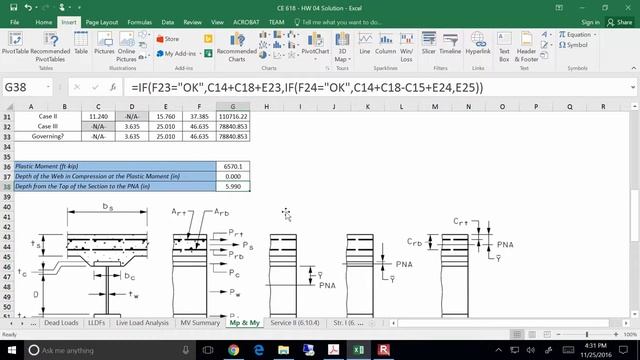This screenshot has width=640, height=360.
Task: Open the Windows Start menu
Action: click(11, 350)
